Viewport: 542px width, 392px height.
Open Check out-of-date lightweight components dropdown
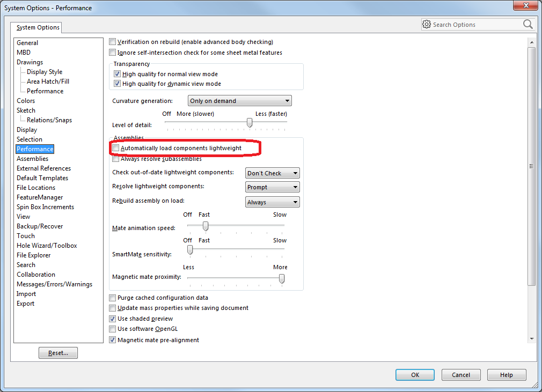(x=272, y=173)
